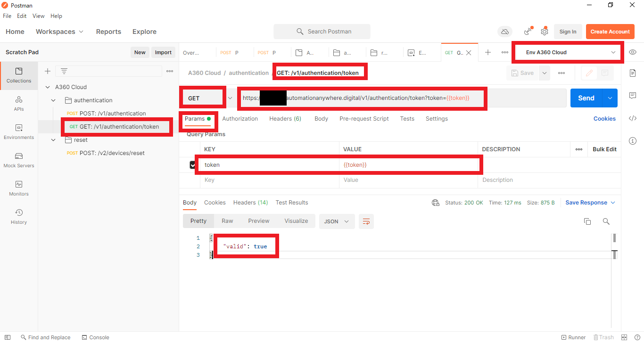
Task: Switch to the Authorization tab
Action: pos(240,119)
